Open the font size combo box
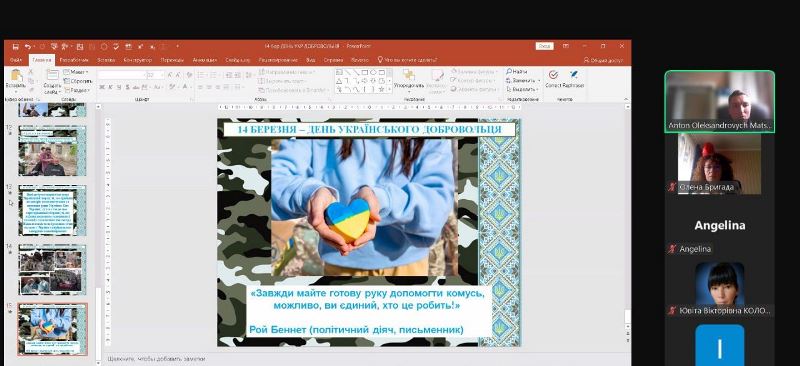Screen dimensions: 800x366 click(155, 75)
